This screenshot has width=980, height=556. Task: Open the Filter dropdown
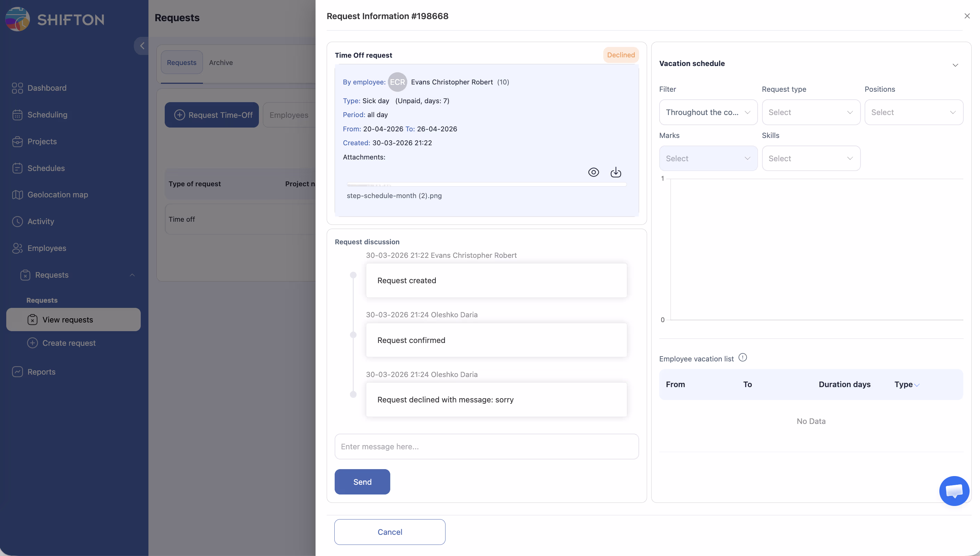(x=708, y=112)
